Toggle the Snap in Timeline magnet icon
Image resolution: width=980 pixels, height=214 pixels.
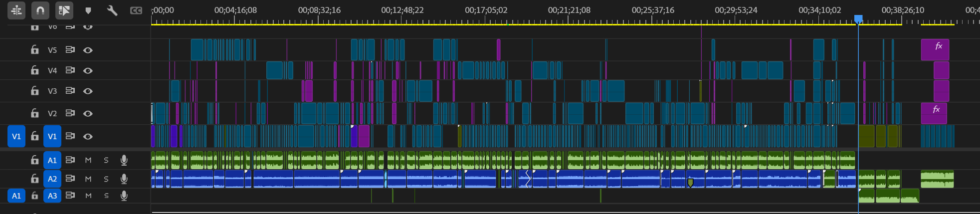coord(40,10)
